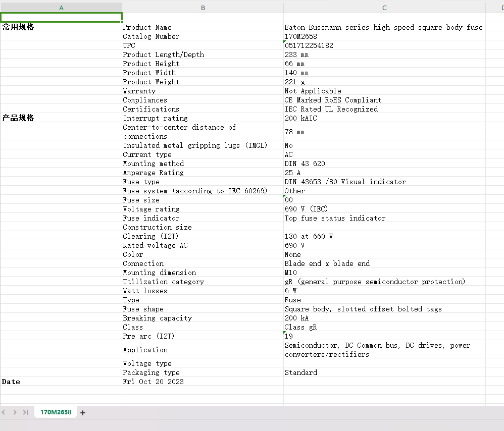Click the 'Application' label cell

pos(203,349)
